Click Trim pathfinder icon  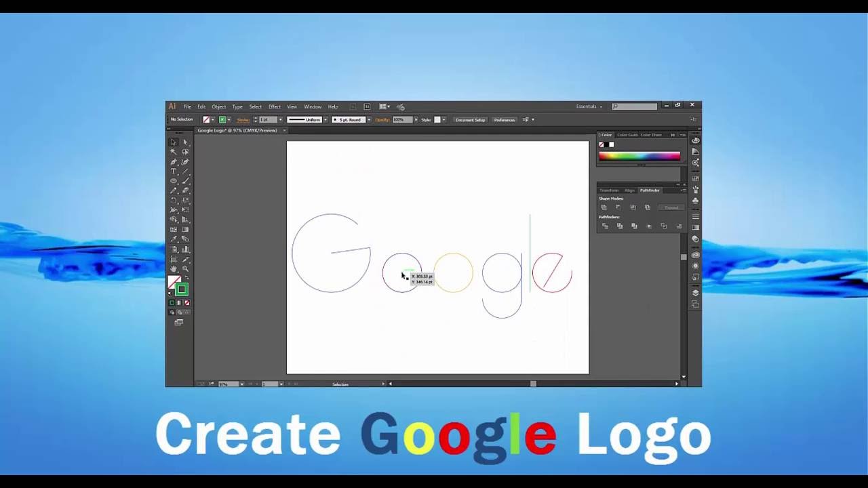click(x=620, y=226)
